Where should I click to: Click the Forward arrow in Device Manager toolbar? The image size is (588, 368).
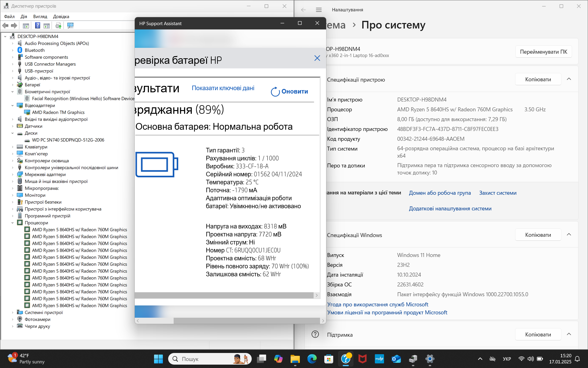click(14, 25)
